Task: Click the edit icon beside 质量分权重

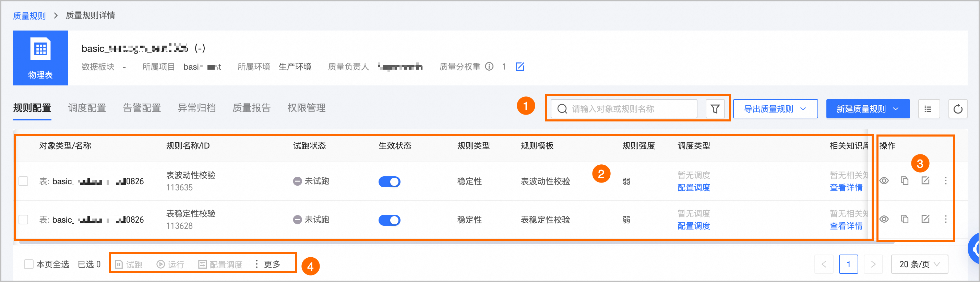Action: 520,67
